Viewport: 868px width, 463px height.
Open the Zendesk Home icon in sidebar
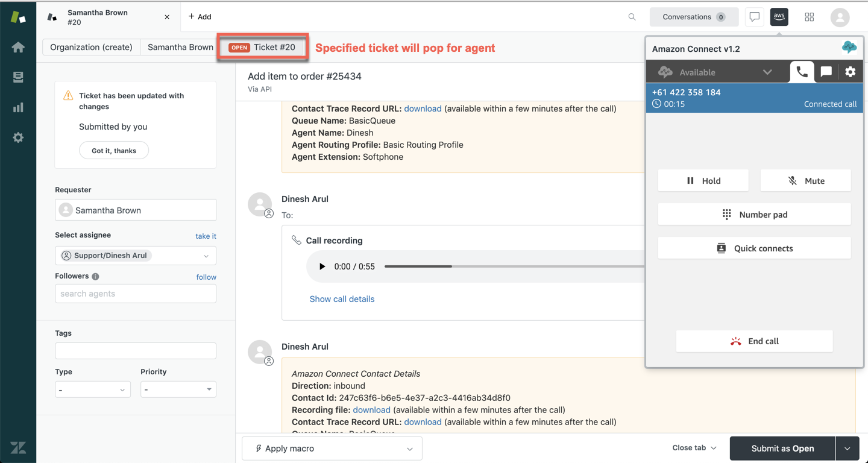pos(18,47)
